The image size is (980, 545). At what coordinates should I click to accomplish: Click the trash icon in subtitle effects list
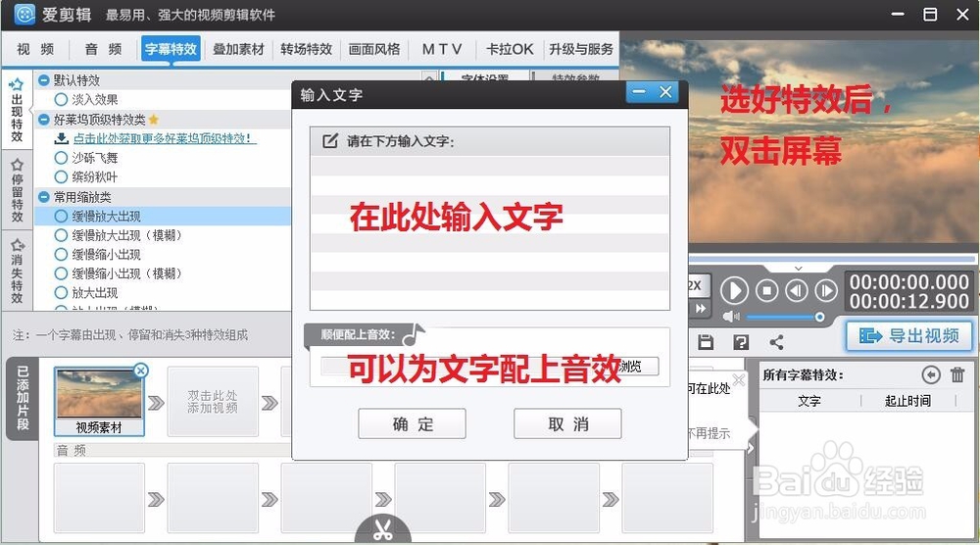click(957, 374)
